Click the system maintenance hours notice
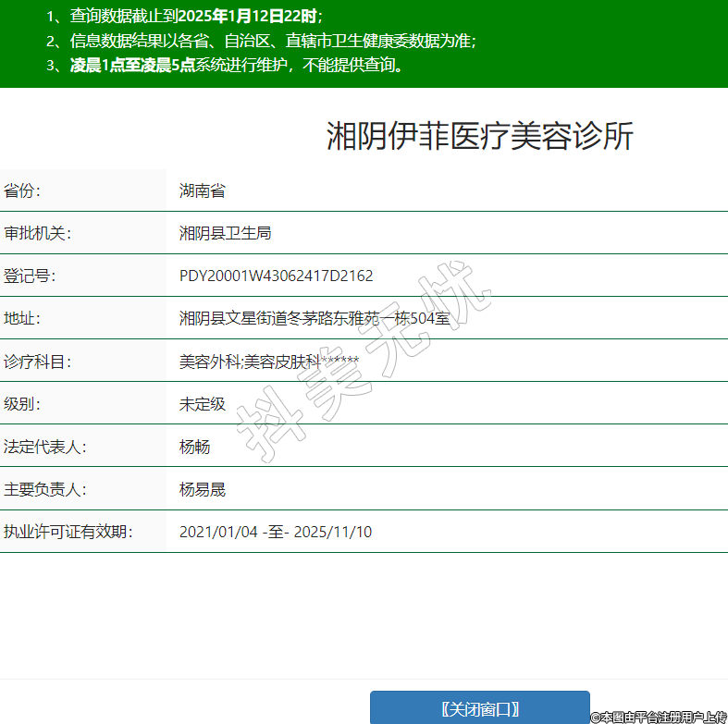Screen dimensions: 728x724 tap(227, 66)
